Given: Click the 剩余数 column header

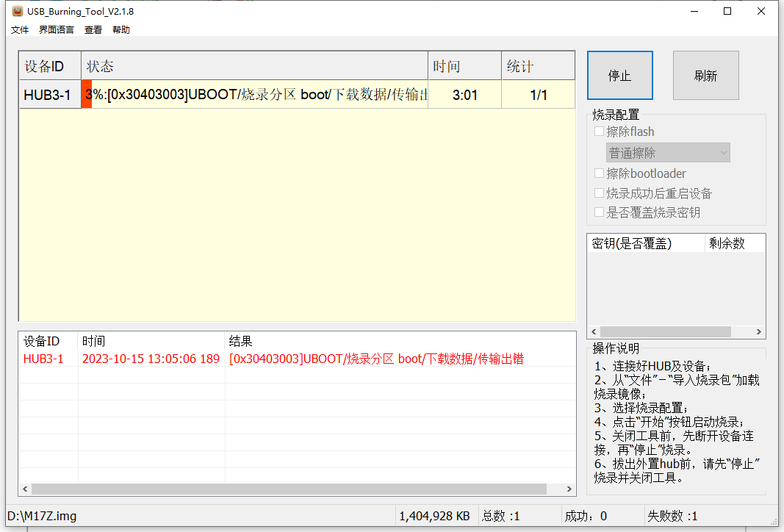Looking at the screenshot, I should tap(735, 243).
